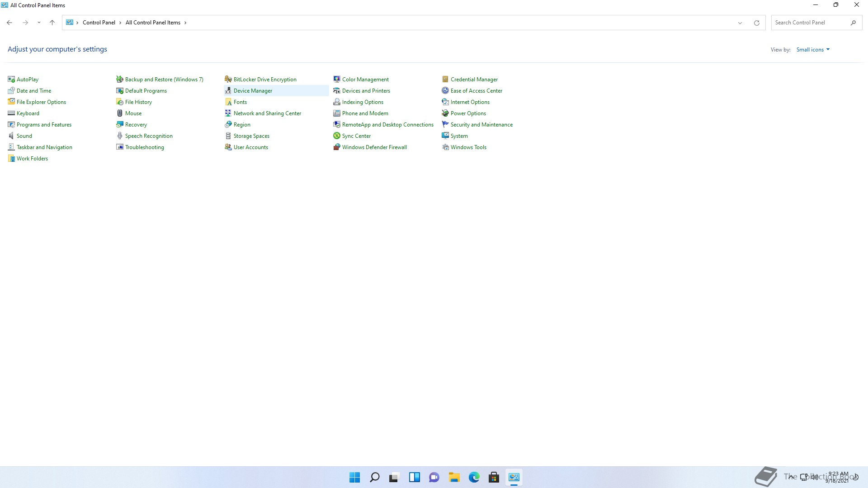Image resolution: width=868 pixels, height=488 pixels.
Task: Go forward with the Forward arrow
Action: click(x=25, y=23)
